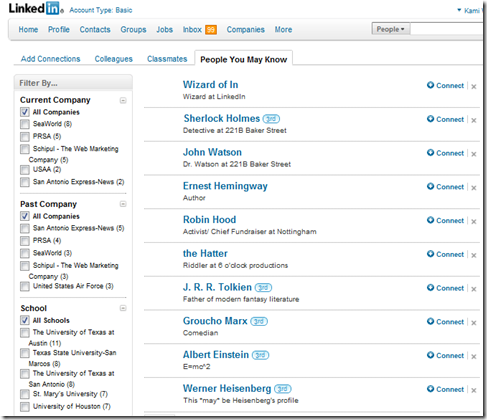This screenshot has width=487, height=420.
Task: Check past company SeaWorld (3) filter
Action: [25, 253]
